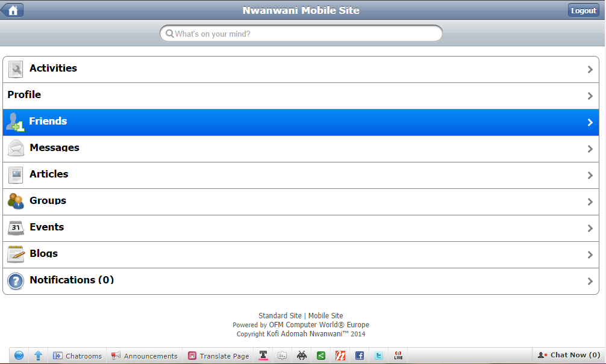The width and height of the screenshot is (606, 364).
Task: Click the text T icon
Action: (x=263, y=356)
